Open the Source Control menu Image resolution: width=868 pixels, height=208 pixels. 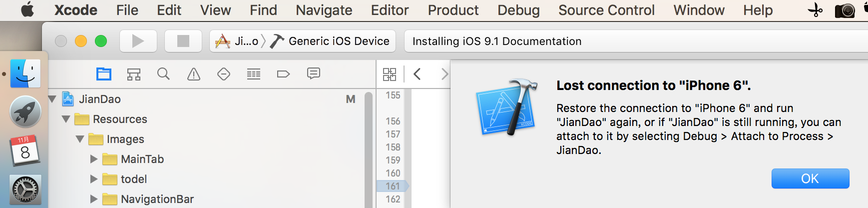point(606,10)
